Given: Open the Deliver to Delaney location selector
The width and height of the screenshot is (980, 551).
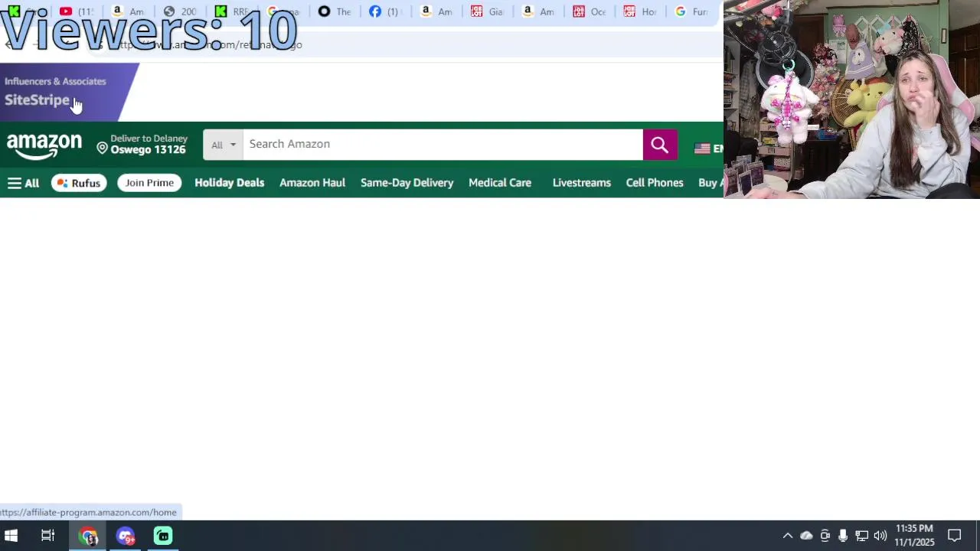Looking at the screenshot, I should point(142,144).
